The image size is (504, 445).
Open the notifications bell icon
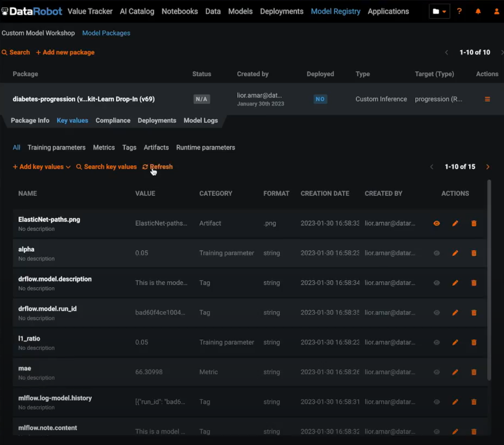(478, 11)
